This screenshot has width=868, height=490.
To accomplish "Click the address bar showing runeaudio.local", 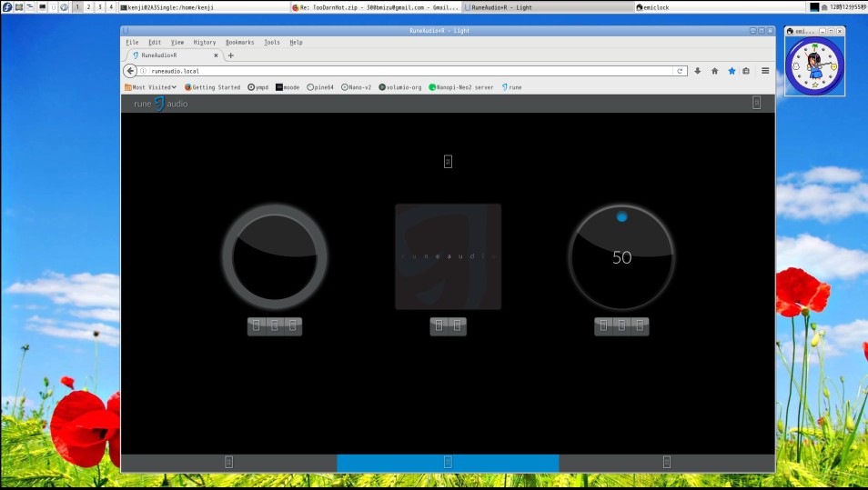I will [x=409, y=71].
